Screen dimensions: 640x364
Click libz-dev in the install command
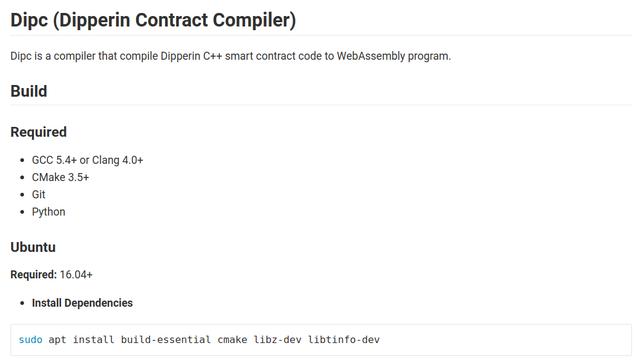point(278,340)
